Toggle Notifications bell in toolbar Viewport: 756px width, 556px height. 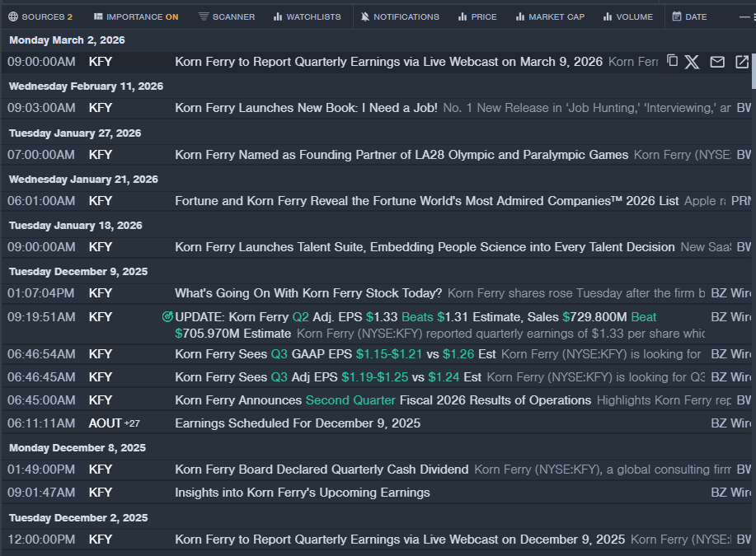pyautogui.click(x=400, y=16)
